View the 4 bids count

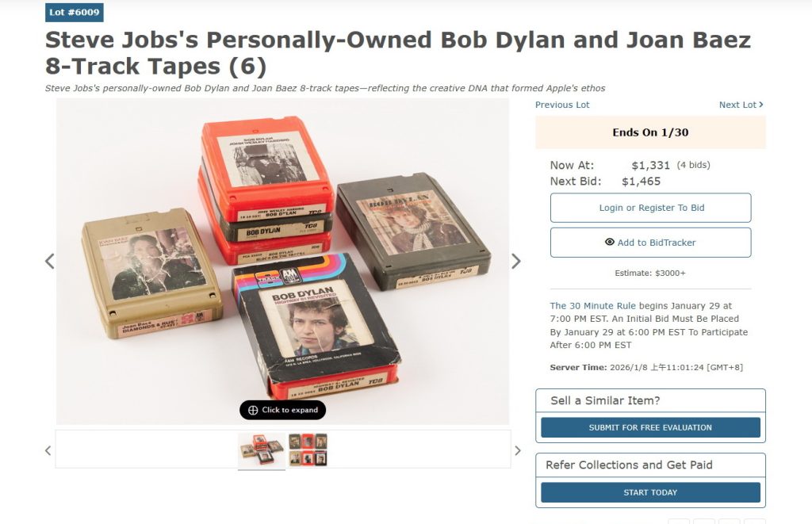coord(693,166)
